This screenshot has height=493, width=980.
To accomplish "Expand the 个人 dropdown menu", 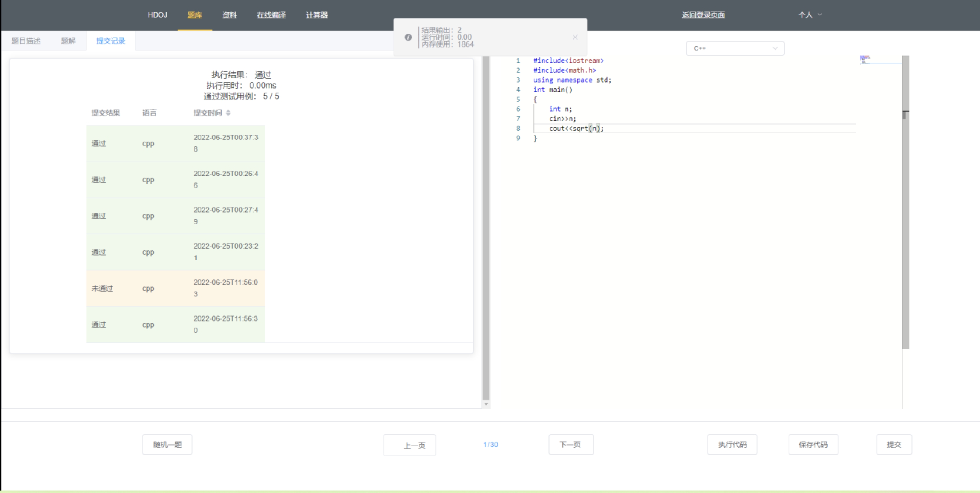I will click(810, 15).
